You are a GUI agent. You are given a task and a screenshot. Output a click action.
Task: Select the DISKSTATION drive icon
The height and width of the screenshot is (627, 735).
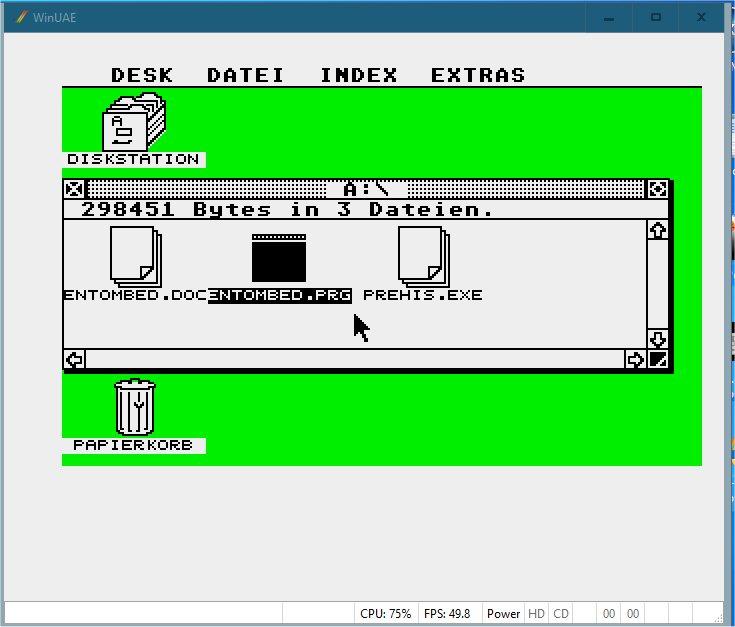pyautogui.click(x=134, y=121)
